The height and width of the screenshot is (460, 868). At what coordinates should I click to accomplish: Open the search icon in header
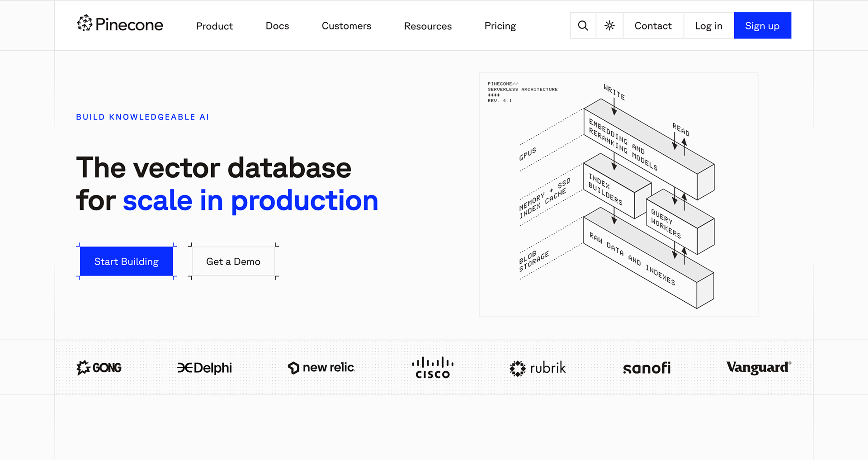583,26
